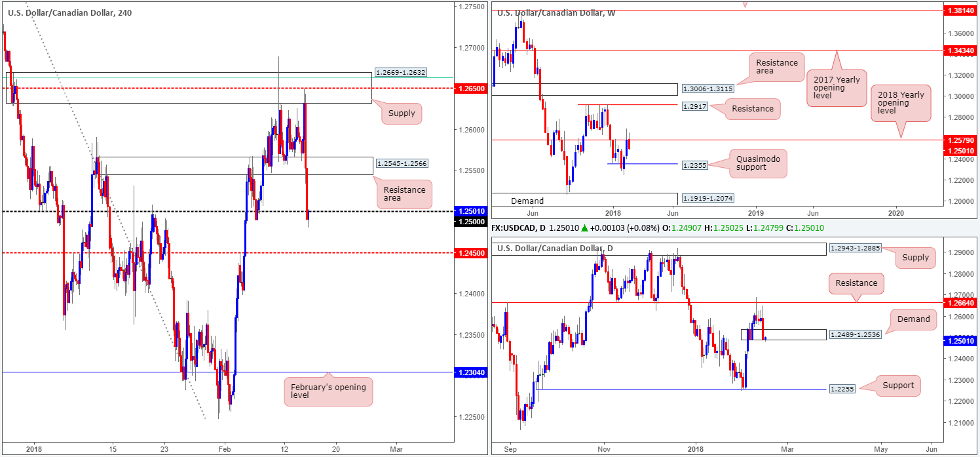Screen dimensions: 980x457
Task: Click the 1.2255 level label
Action: pos(843,389)
